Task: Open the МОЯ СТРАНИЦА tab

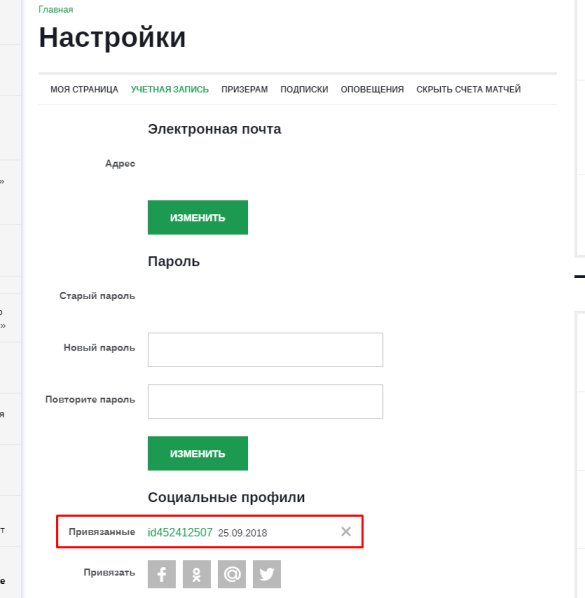Action: [x=84, y=89]
